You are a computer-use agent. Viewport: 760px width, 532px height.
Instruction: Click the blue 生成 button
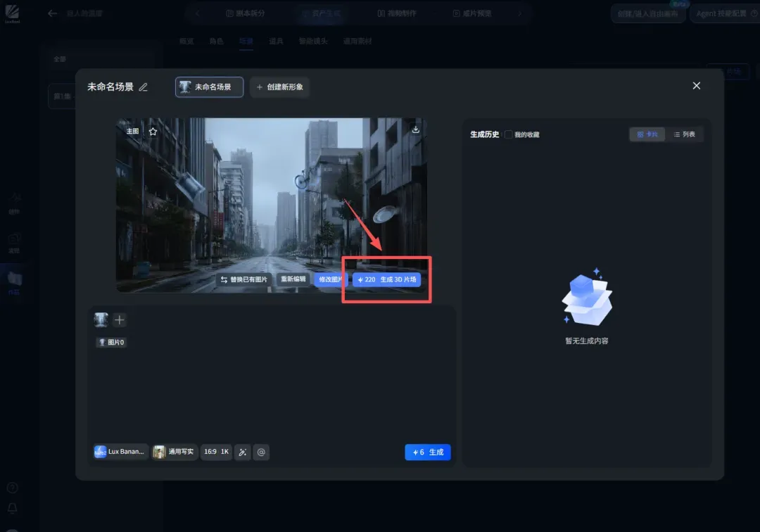[428, 452]
